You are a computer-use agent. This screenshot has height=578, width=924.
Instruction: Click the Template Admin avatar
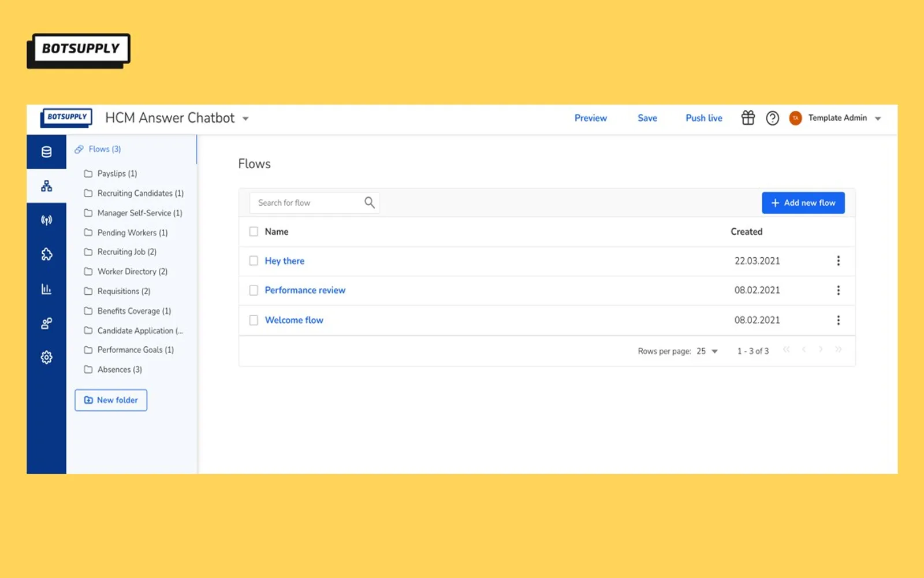(795, 118)
